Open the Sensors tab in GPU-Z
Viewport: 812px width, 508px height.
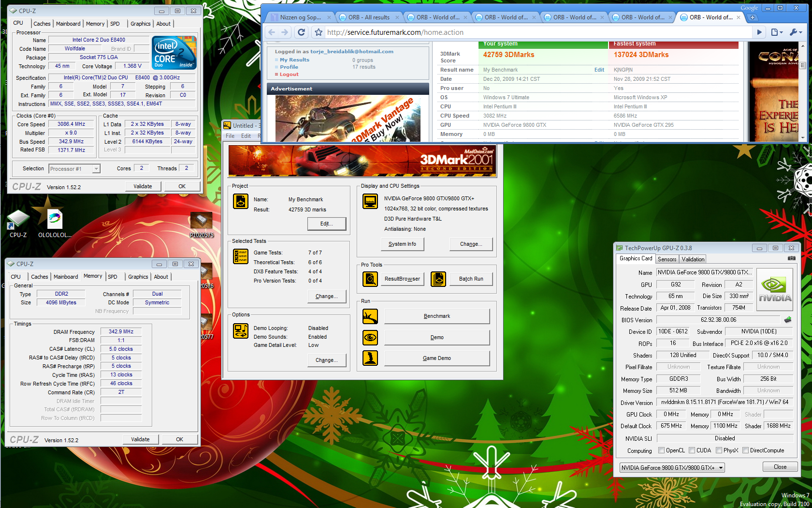(667, 259)
